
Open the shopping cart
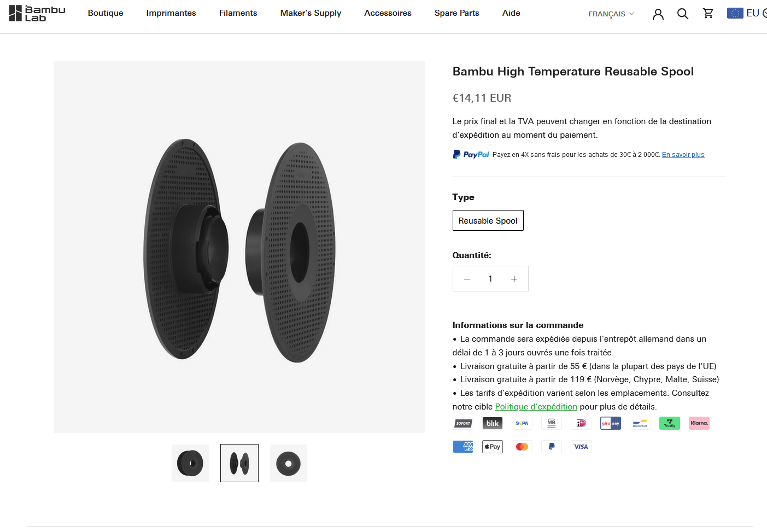pos(708,13)
